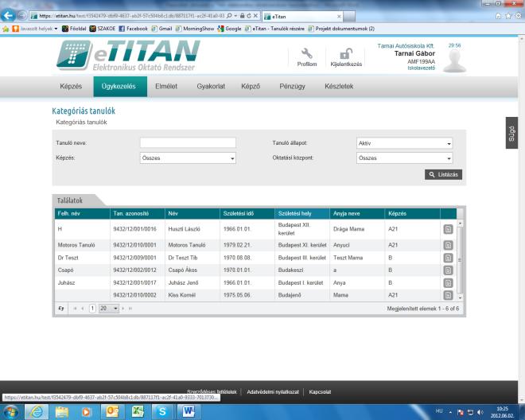Open Word from the taskbar
Image resolution: width=525 pixels, height=420 pixels.
[189, 411]
